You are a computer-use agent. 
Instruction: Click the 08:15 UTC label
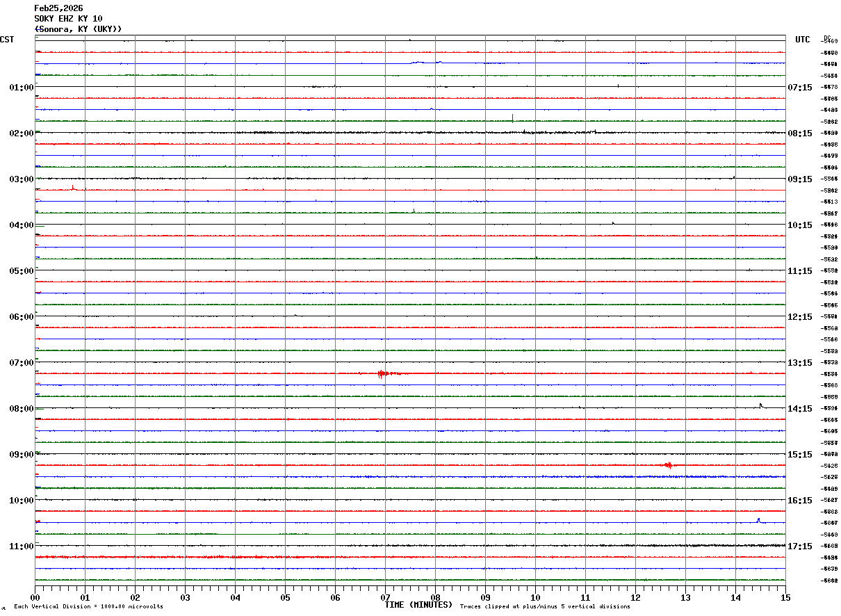[x=800, y=133]
